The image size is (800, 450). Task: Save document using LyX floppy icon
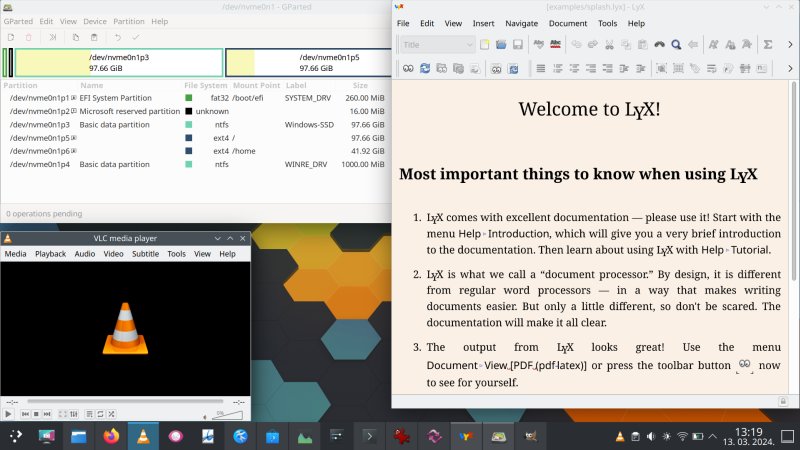(518, 45)
